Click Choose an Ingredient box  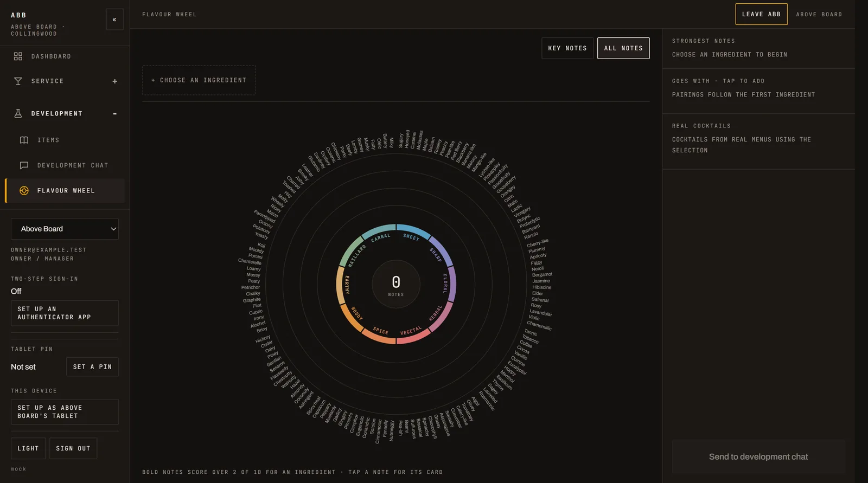tap(199, 80)
